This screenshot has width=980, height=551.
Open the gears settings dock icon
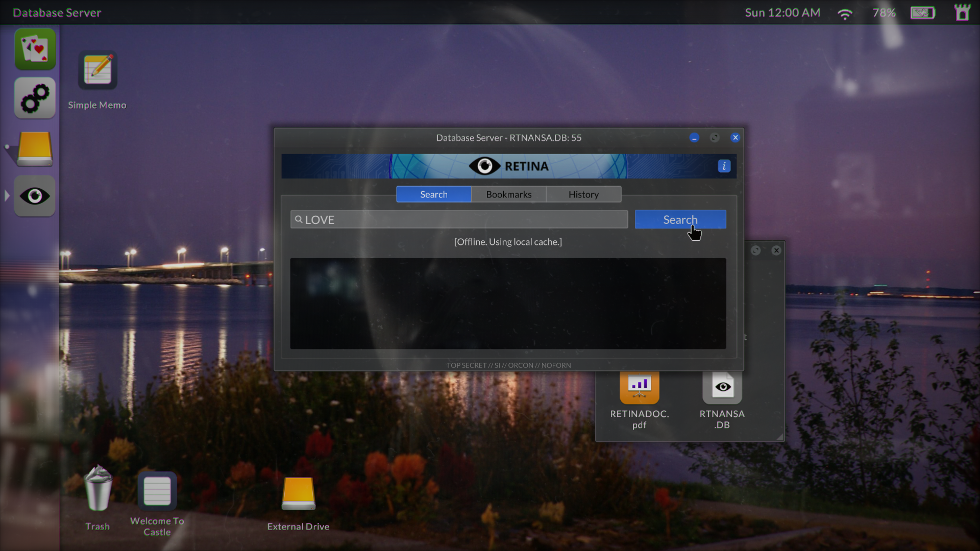point(35,98)
